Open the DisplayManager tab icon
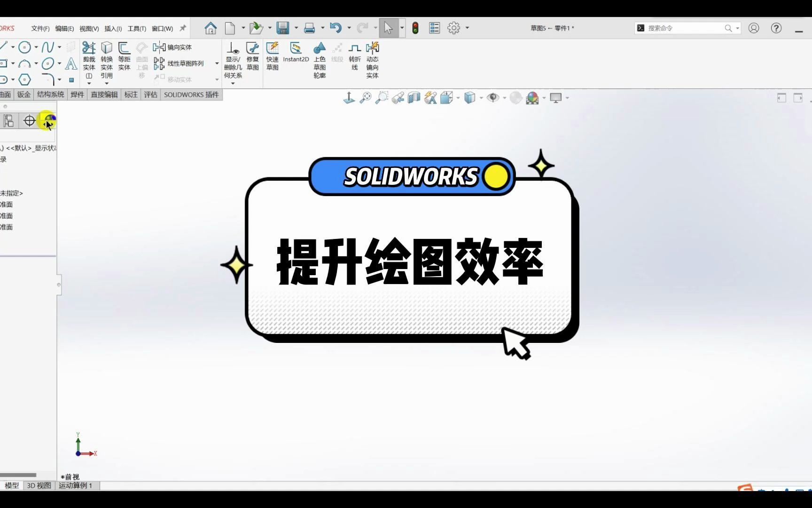Image resolution: width=812 pixels, height=508 pixels. tap(50, 121)
